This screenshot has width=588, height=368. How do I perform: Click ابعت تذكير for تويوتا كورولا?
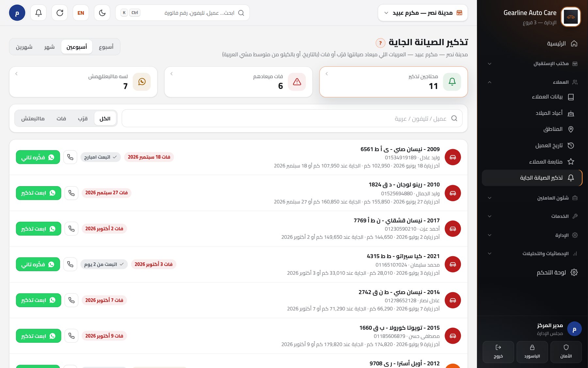point(39,336)
